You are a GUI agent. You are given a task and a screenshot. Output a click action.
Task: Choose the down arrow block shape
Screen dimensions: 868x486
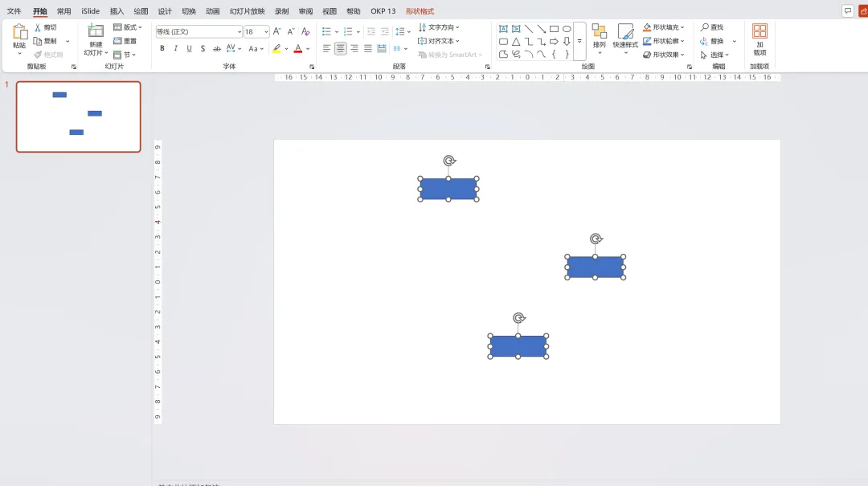point(567,42)
